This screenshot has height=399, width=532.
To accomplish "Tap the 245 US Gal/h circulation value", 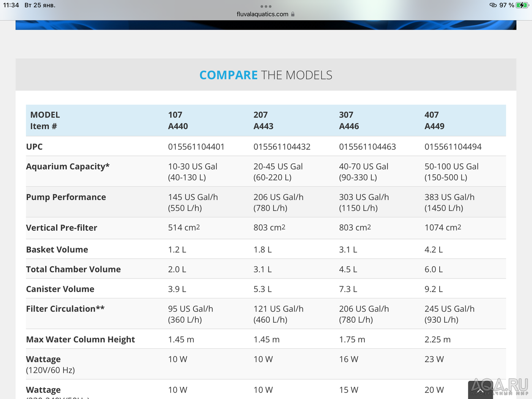I will tap(450, 314).
